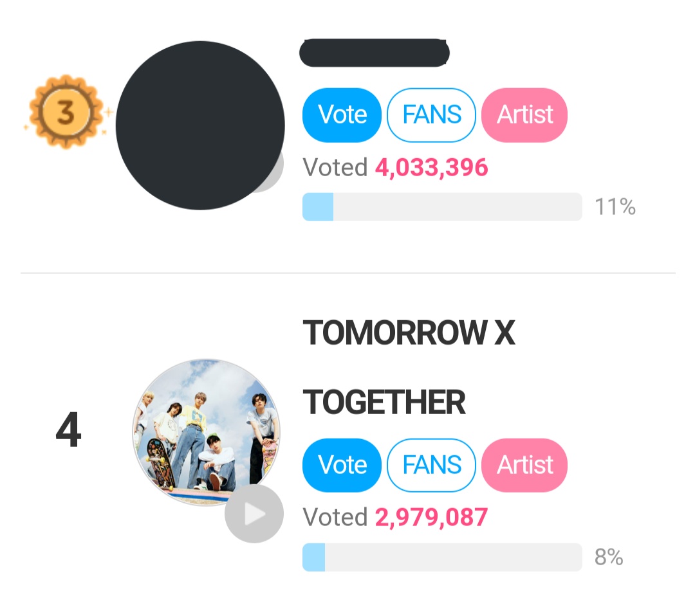Open the redacted third-place profile picture
The height and width of the screenshot is (616, 695).
[x=200, y=125]
